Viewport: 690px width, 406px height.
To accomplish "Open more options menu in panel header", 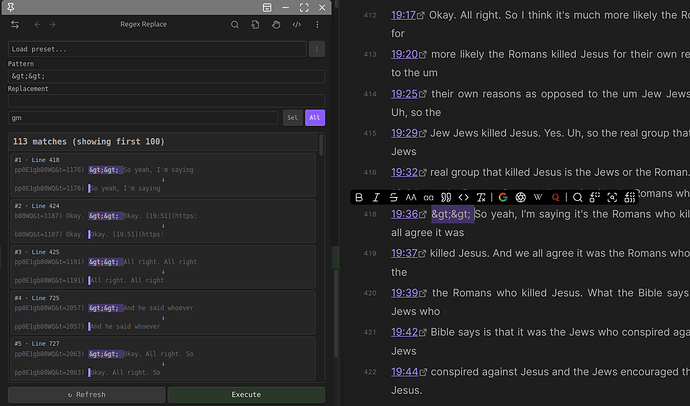I will (318, 24).
